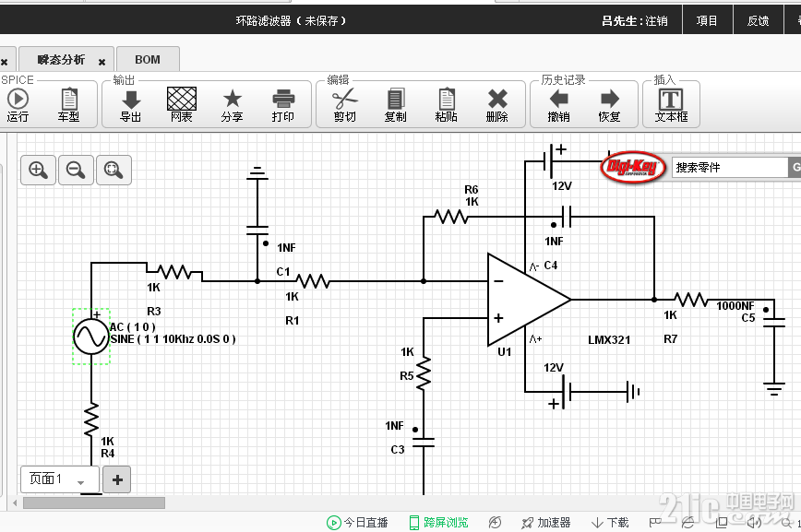Select resistor R5 symbol
Viewport: 801px width, 532px height.
pyautogui.click(x=424, y=373)
